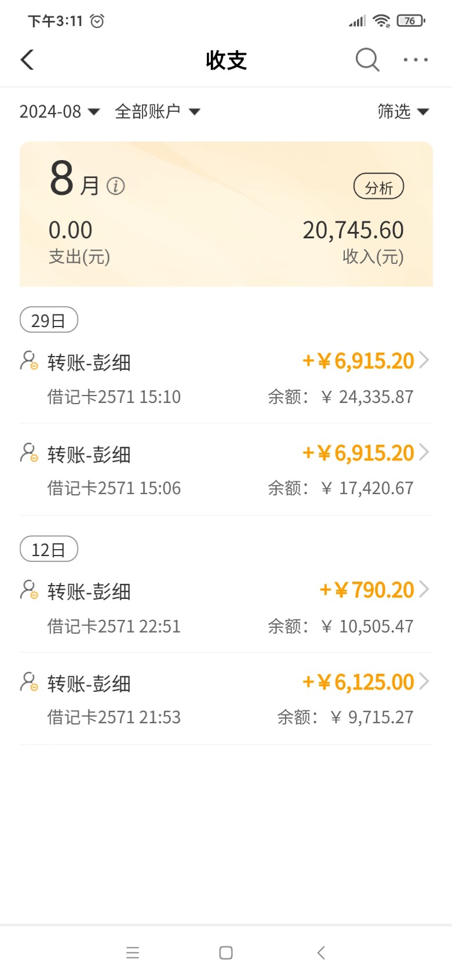View the ¥6,125.00 transfer details

tap(226, 699)
